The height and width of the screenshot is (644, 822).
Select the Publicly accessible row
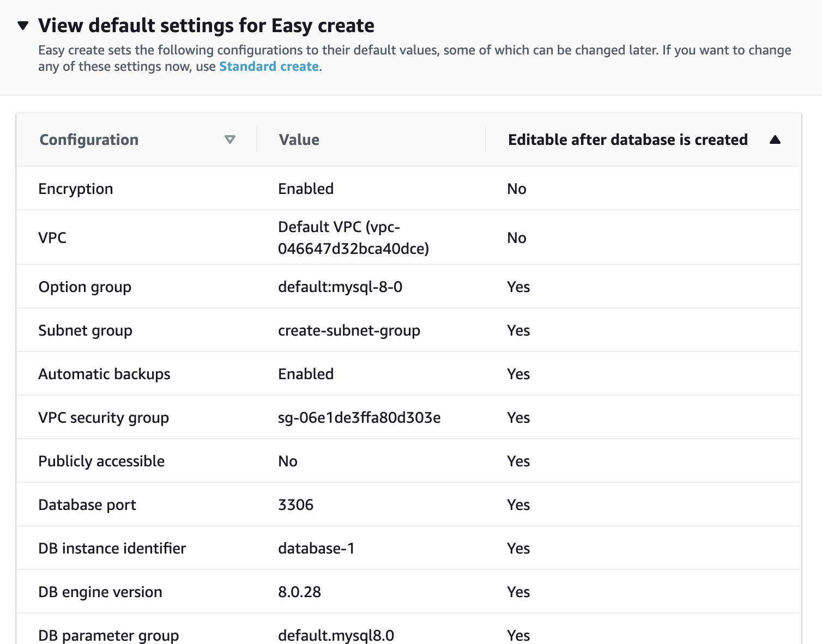101,461
